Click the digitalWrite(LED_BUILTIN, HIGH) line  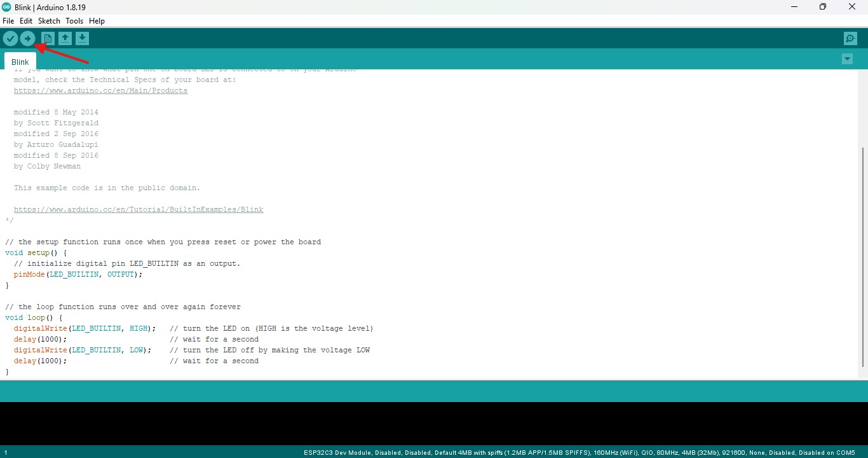pyautogui.click(x=85, y=328)
